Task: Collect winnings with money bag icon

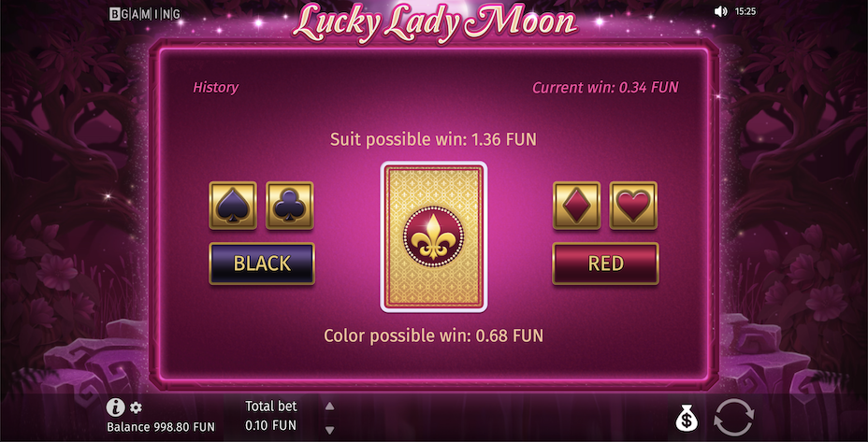Action: pos(687,418)
